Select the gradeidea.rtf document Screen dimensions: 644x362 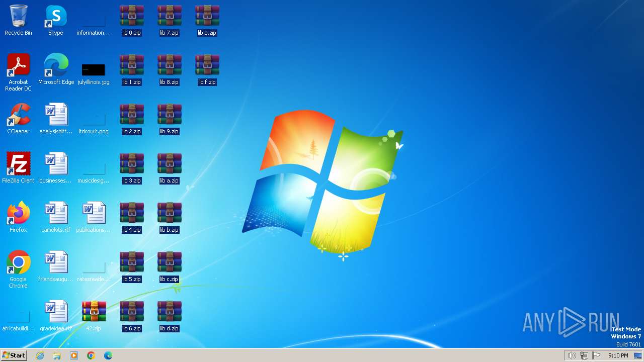point(56,316)
